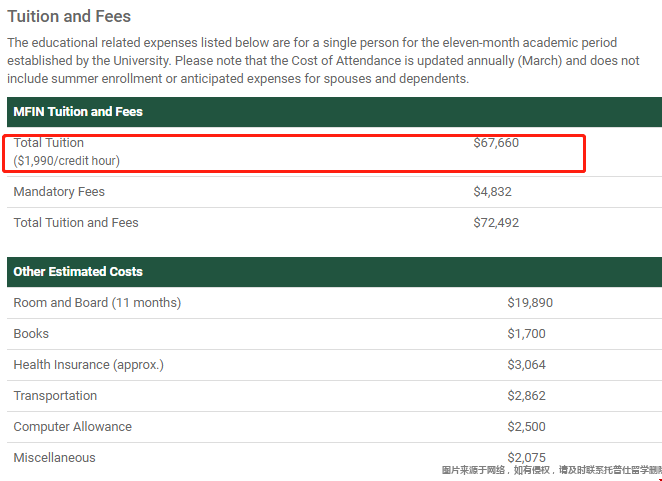Image resolution: width=662 pixels, height=481 pixels.
Task: Select the MFIN Tuition and Fees header
Action: [x=78, y=111]
